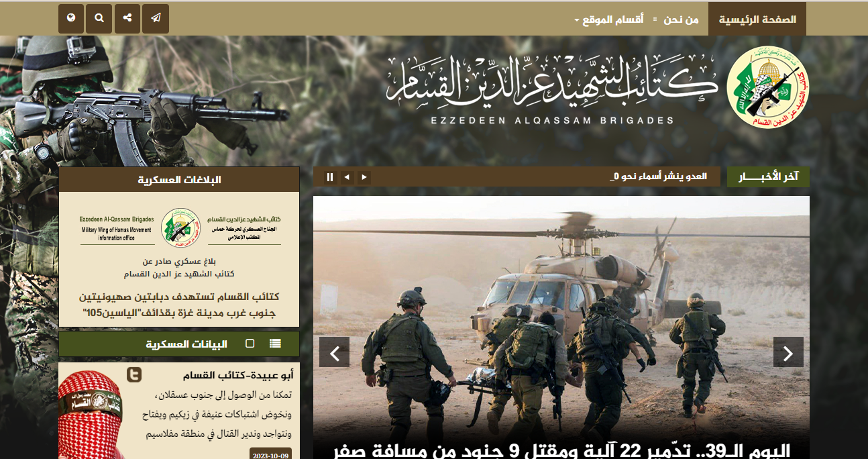Pause the scrolling news ticker
This screenshot has width=868, height=459.
(329, 176)
